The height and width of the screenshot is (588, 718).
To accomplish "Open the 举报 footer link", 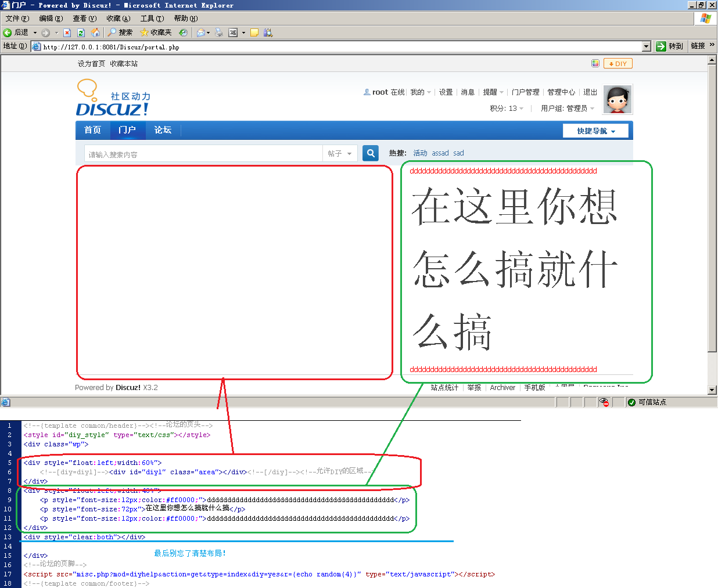I will point(474,388).
